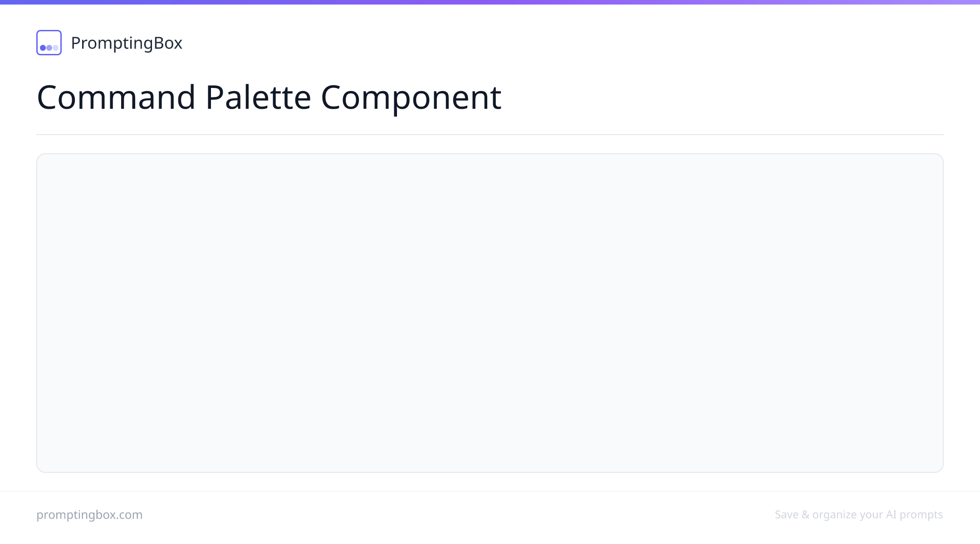The width and height of the screenshot is (980, 544).
Task: Click the rounded border of the content panel
Action: point(490,154)
